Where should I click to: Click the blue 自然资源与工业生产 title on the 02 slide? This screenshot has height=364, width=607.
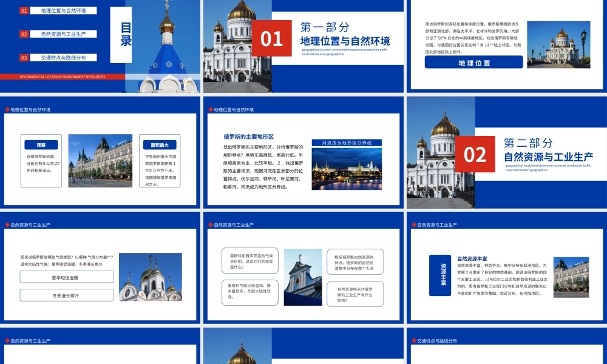click(548, 157)
